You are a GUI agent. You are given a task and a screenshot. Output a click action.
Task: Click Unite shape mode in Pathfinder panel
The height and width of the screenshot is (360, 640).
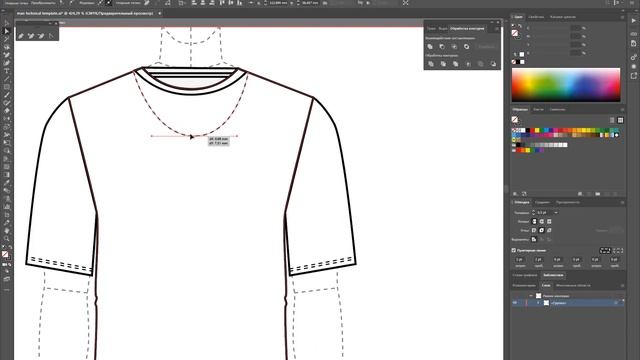[430, 47]
